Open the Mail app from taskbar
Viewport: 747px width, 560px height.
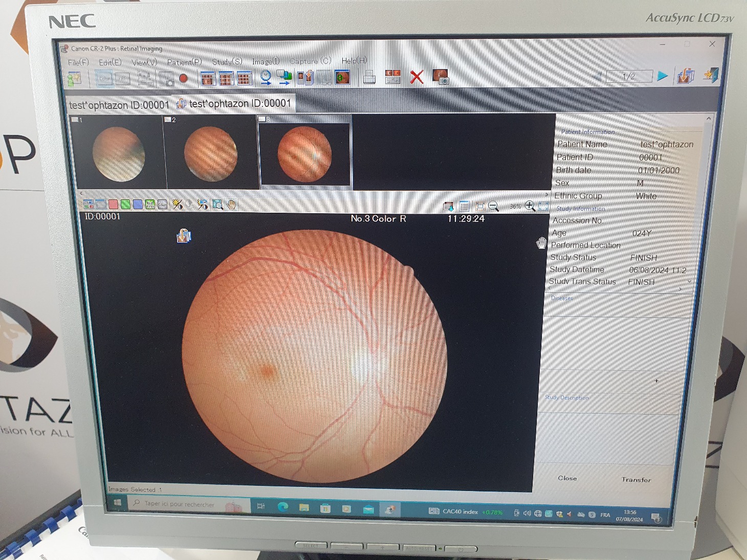368,509
